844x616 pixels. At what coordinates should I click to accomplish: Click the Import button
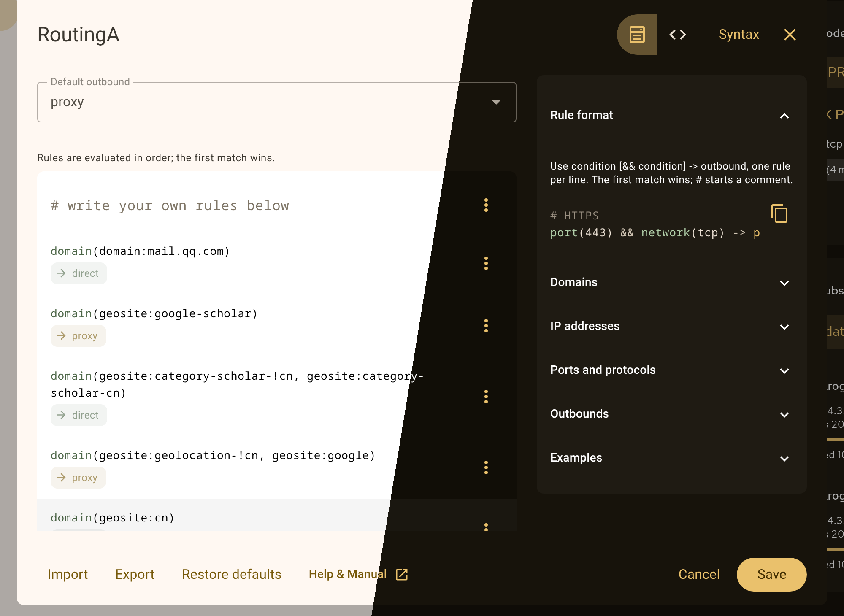click(68, 574)
